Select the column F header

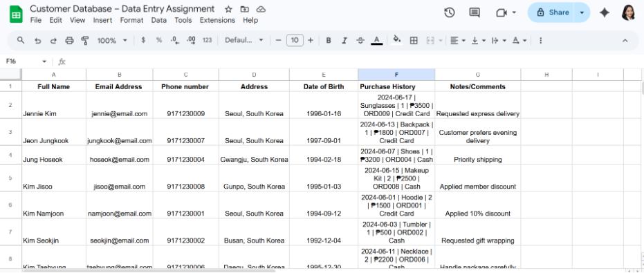click(x=396, y=75)
